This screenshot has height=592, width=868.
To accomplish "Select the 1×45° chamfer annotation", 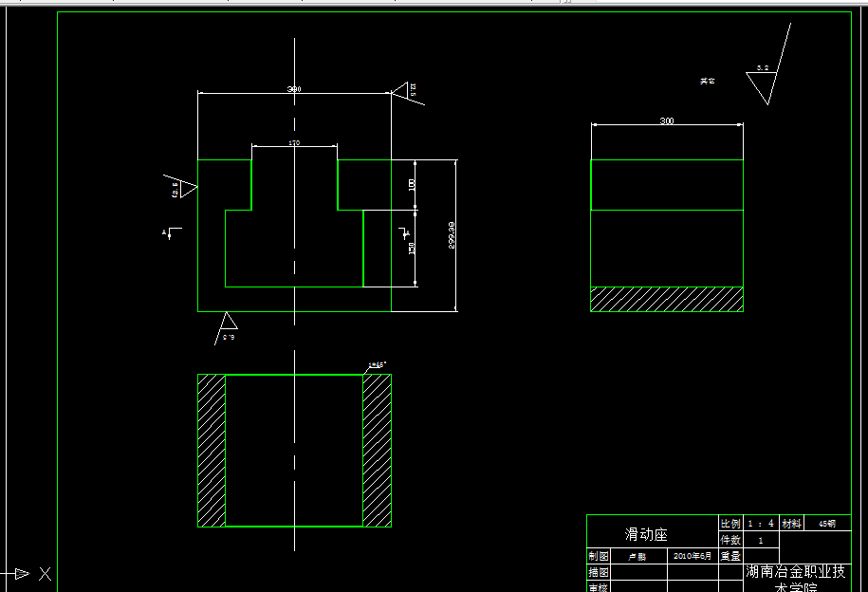I will tap(377, 365).
